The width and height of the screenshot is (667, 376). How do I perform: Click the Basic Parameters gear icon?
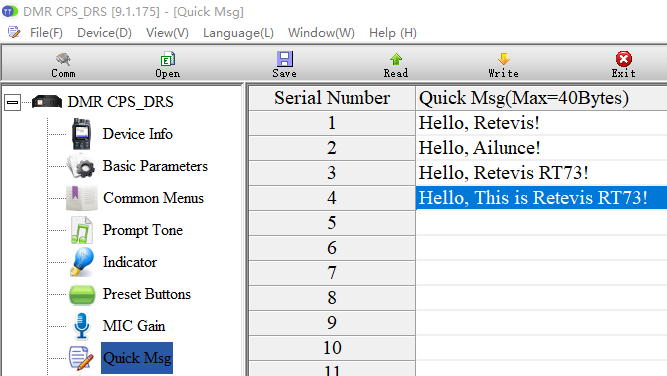pos(82,166)
